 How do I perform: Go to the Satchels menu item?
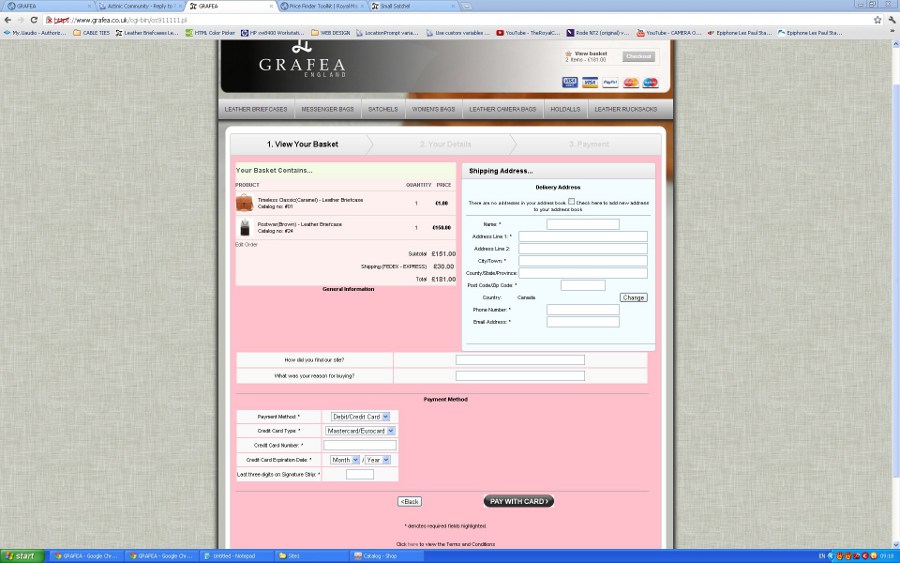point(383,109)
